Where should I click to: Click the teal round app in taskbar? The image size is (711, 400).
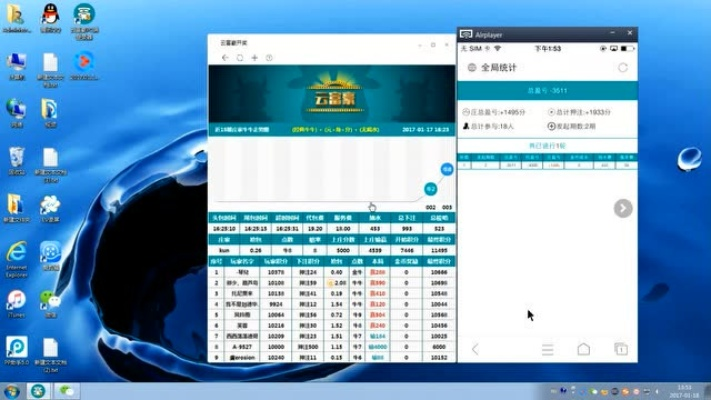tap(38, 391)
